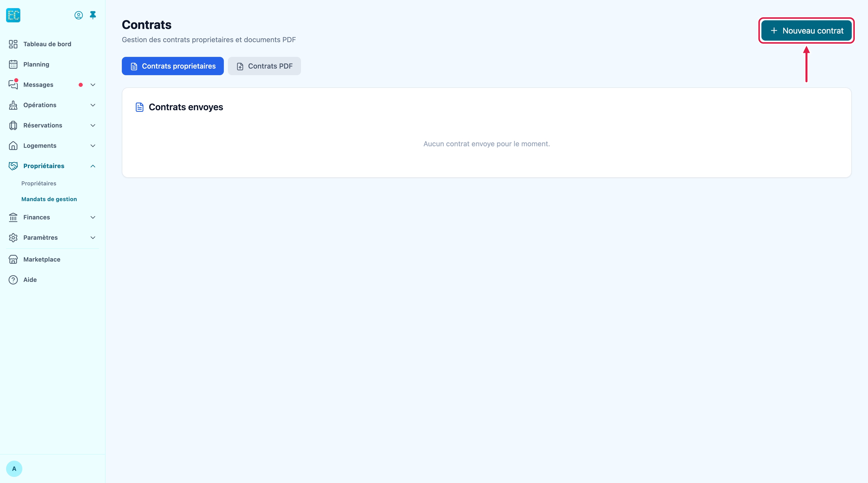Open the user profile icon

click(78, 15)
